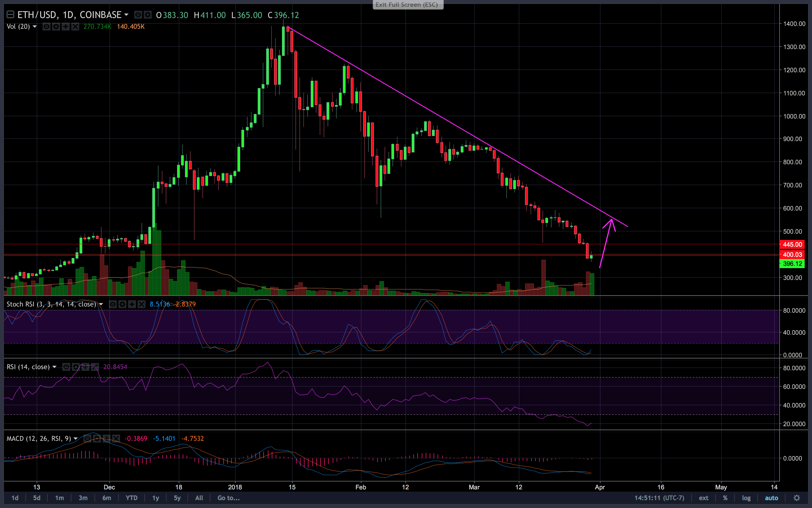
Task: Expand the RSI (14, close) dropdown arrow
Action: [x=54, y=367]
